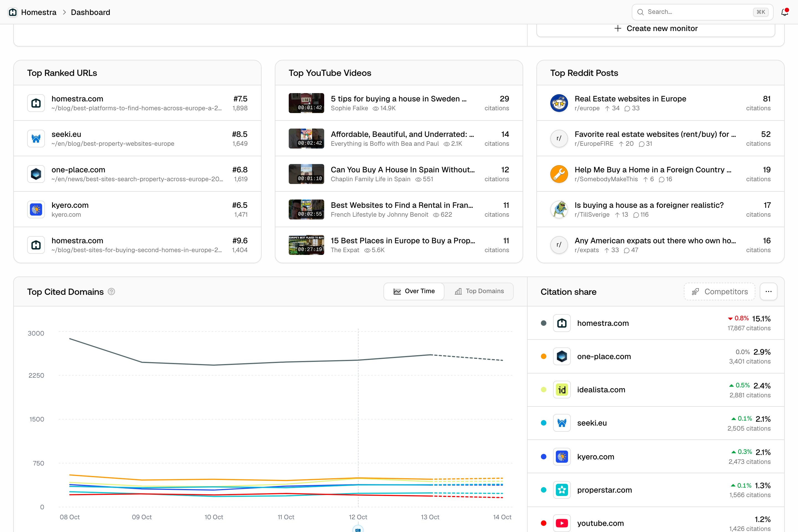
Task: Open the three-dots menu in Citation share
Action: coord(768,291)
